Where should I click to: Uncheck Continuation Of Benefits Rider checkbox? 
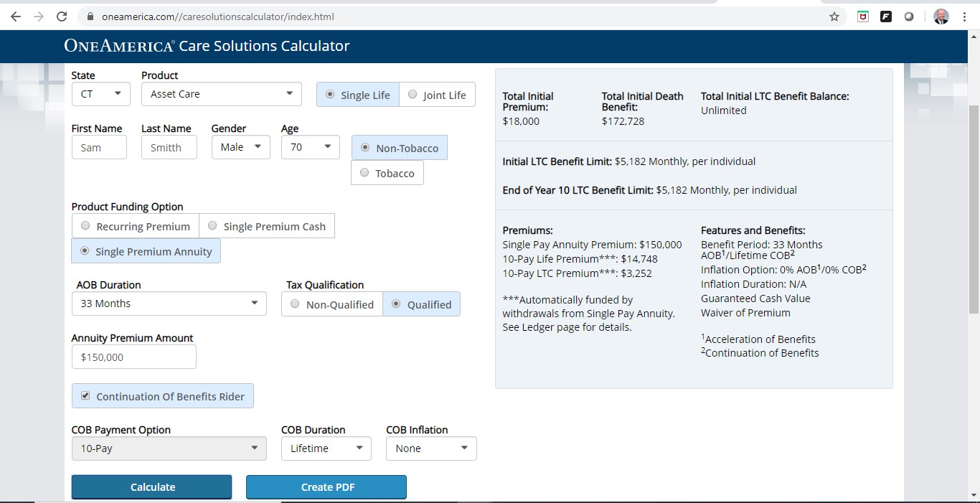(x=86, y=396)
